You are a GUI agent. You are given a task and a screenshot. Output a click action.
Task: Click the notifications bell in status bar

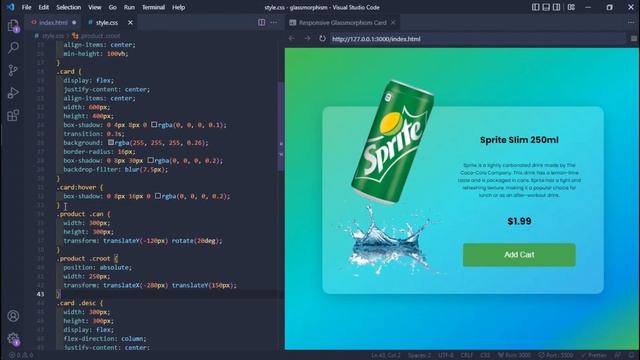point(632,355)
